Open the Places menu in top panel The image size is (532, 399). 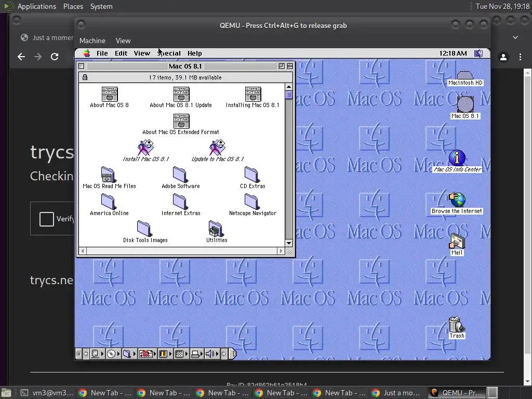click(73, 6)
